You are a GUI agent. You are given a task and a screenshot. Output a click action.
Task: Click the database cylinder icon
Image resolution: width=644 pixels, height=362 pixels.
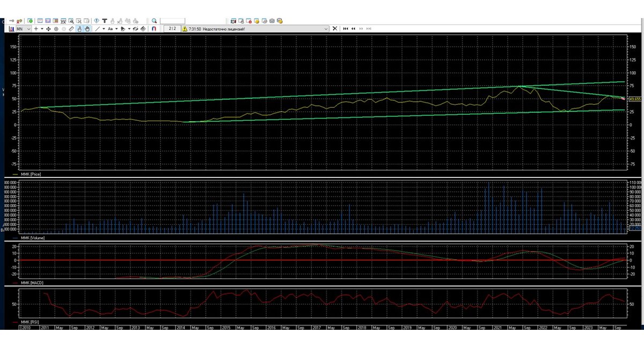click(272, 21)
